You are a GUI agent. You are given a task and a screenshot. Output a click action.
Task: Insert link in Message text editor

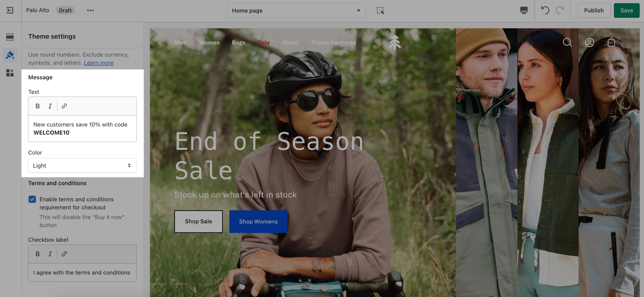click(64, 106)
